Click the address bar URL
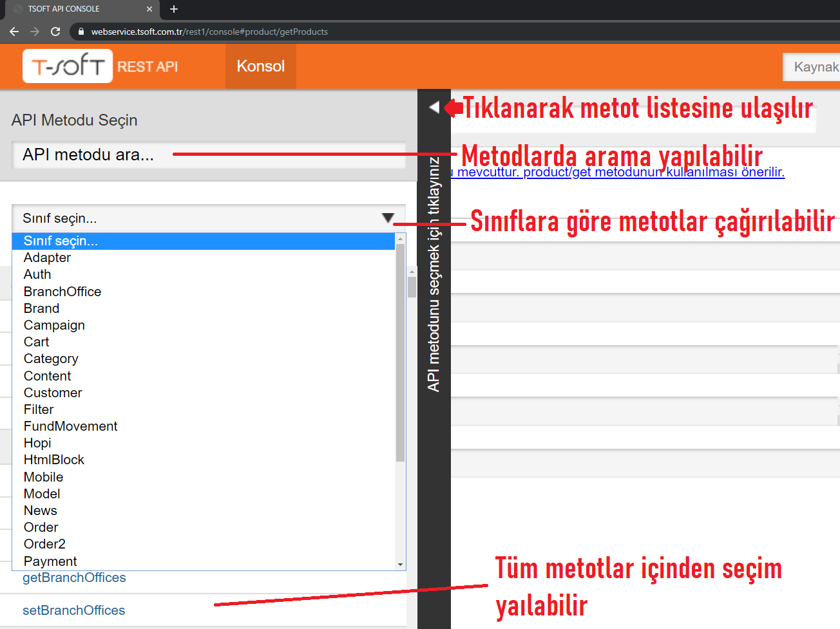840x629 pixels. pos(209,32)
